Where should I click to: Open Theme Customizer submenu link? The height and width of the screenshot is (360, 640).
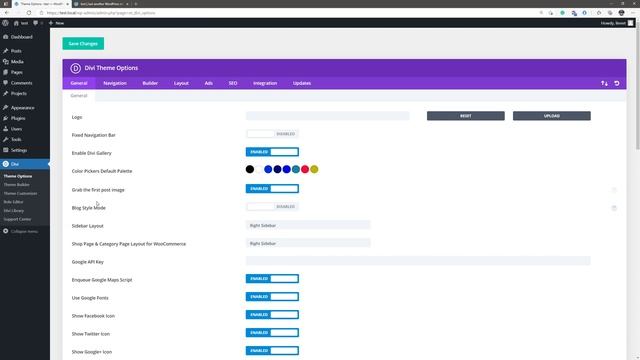[x=20, y=193]
